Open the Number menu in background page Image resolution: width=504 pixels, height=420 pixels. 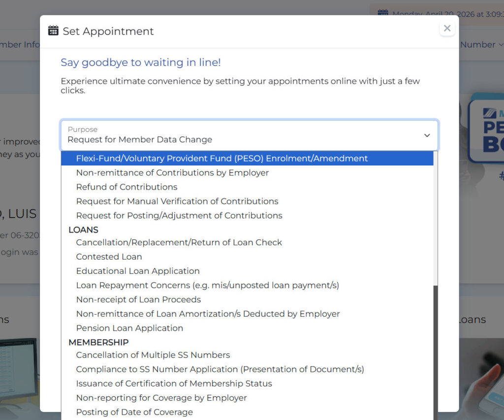point(481,44)
